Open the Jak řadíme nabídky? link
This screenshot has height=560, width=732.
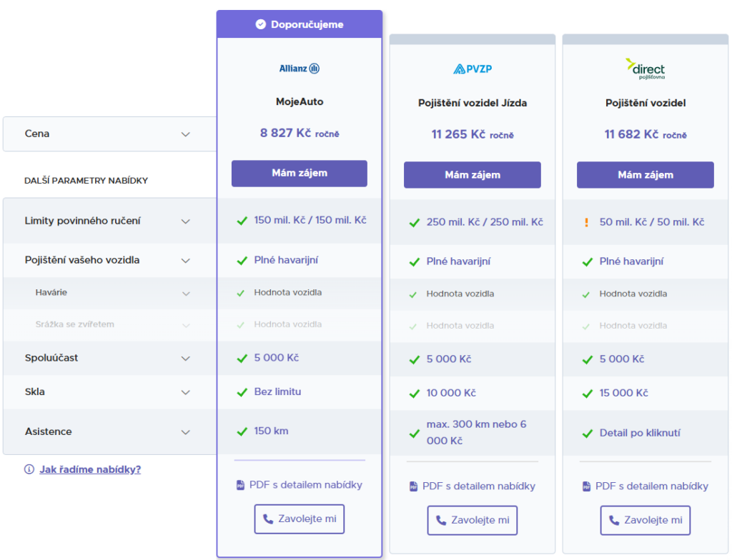(90, 469)
